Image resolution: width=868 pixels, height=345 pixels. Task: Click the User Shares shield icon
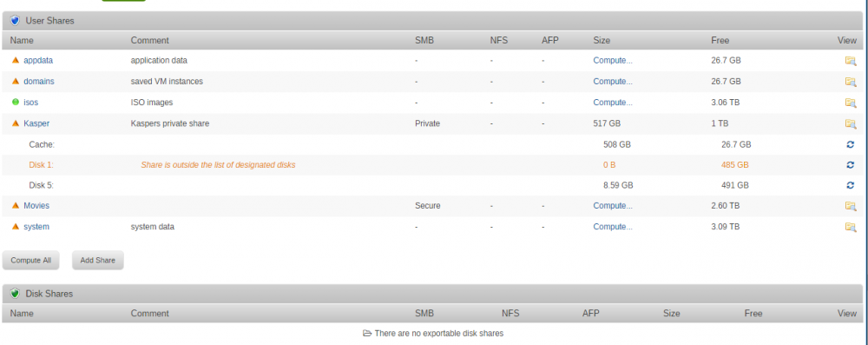coord(15,21)
